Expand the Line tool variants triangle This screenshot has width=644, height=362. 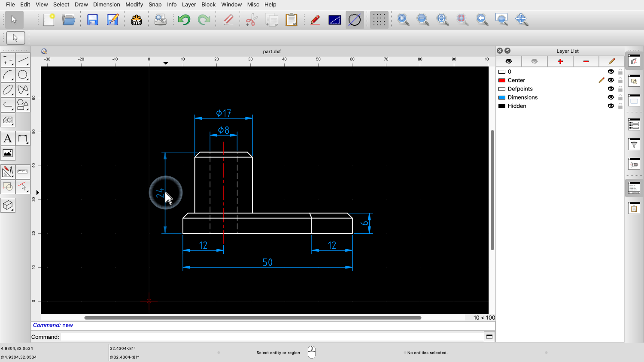pyautogui.click(x=28, y=64)
